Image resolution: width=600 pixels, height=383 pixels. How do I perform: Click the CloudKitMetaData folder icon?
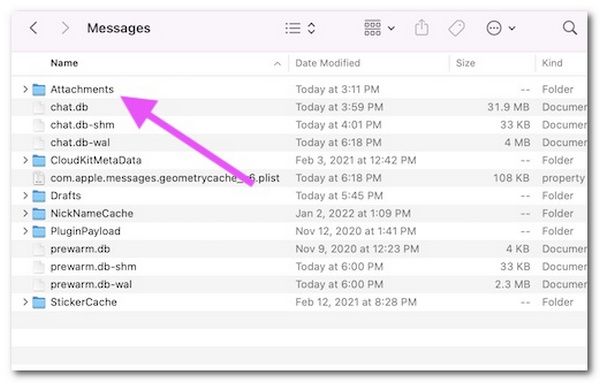pos(39,161)
